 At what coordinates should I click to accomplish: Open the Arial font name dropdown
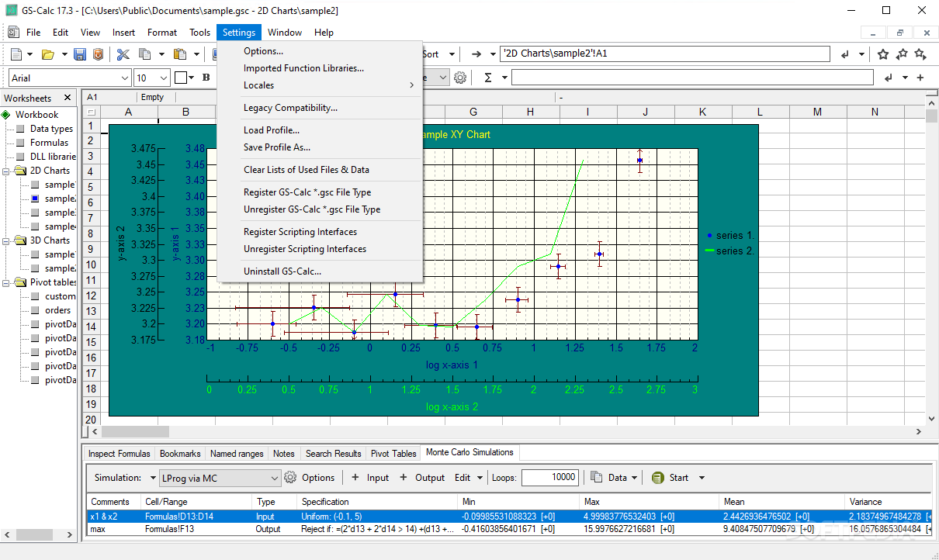coord(126,78)
